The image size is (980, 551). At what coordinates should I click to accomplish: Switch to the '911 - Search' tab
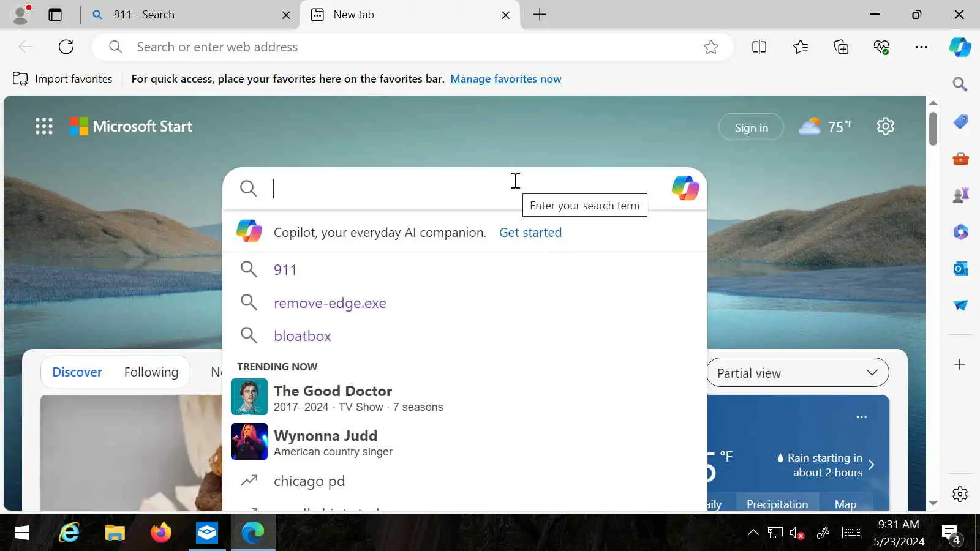pyautogui.click(x=190, y=15)
